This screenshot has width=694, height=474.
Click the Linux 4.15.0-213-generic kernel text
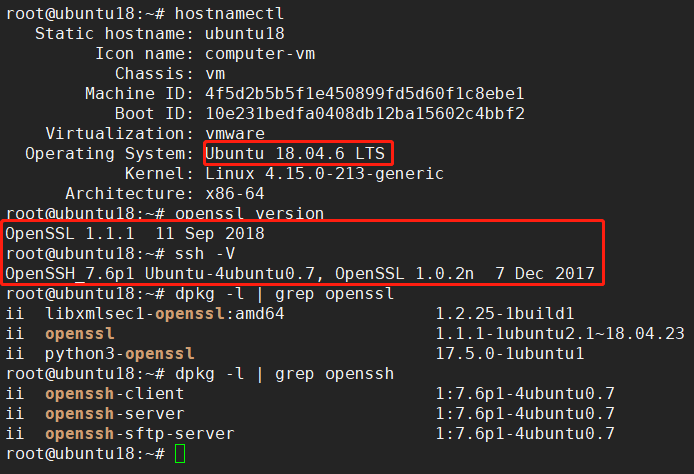pyautogui.click(x=324, y=173)
